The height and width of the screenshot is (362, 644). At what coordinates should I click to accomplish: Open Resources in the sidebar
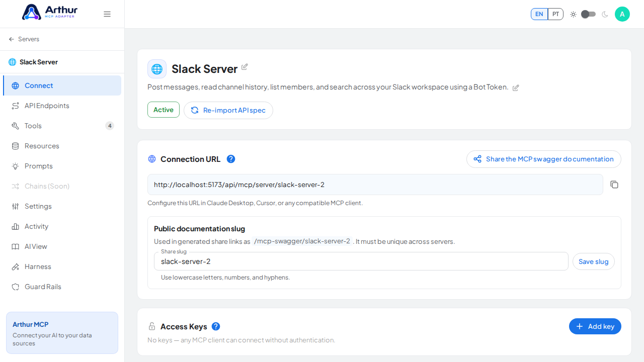click(62, 146)
